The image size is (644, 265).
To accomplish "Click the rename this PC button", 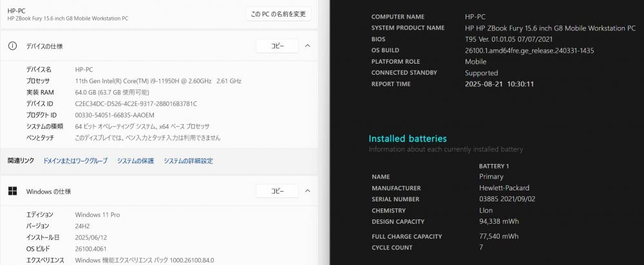I will [x=278, y=14].
